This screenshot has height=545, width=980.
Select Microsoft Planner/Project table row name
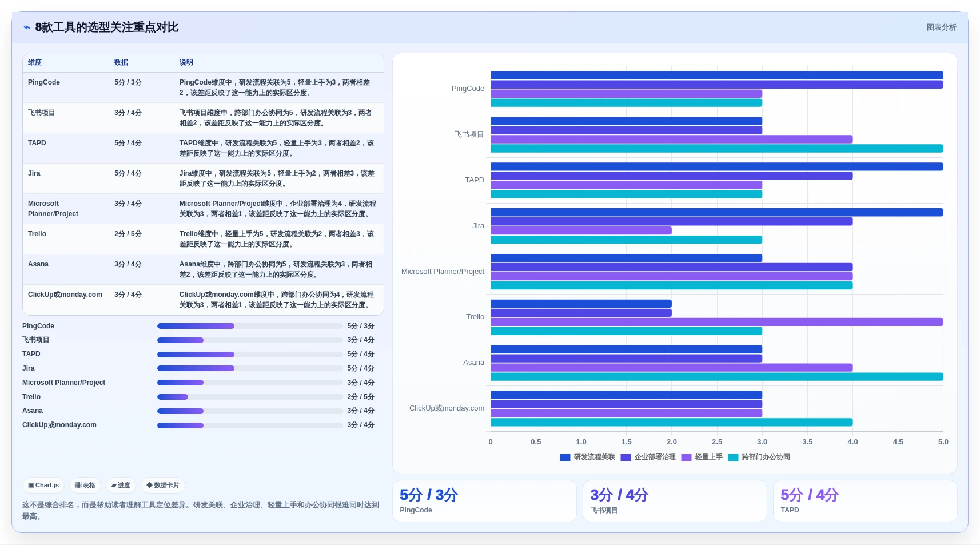53,209
